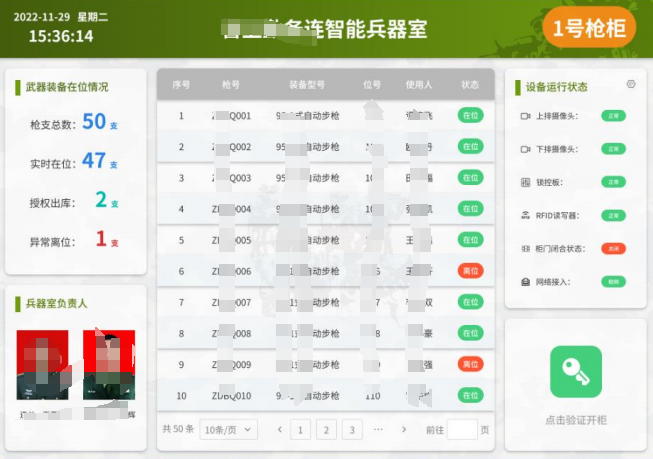Viewport: 653px width, 459px height.
Task: Click second armory officer photo
Action: (109, 365)
